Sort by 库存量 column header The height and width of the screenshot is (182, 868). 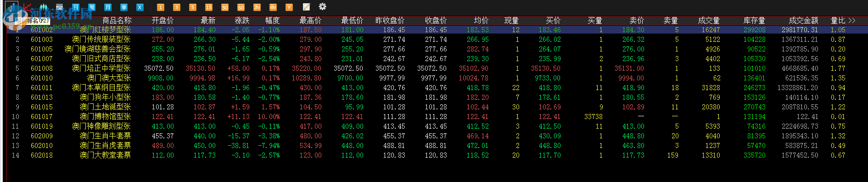754,21
